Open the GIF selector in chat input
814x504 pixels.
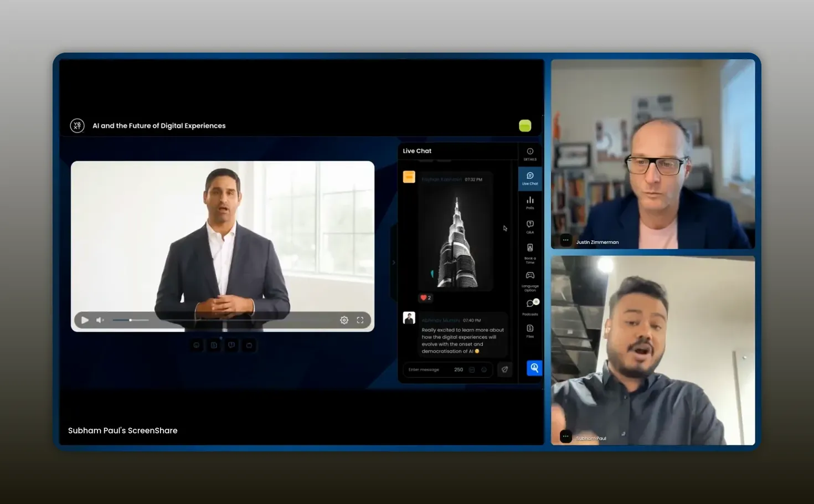472,369
